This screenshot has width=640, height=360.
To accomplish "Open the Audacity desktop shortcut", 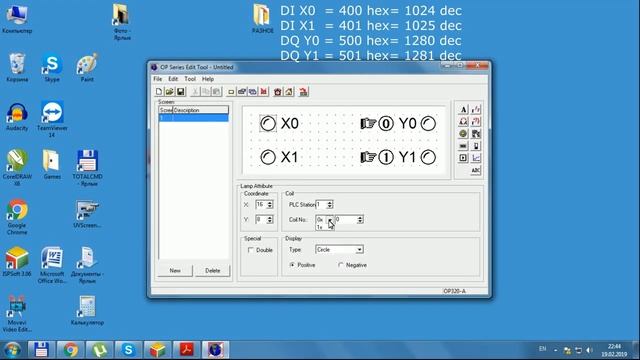I will [x=17, y=117].
